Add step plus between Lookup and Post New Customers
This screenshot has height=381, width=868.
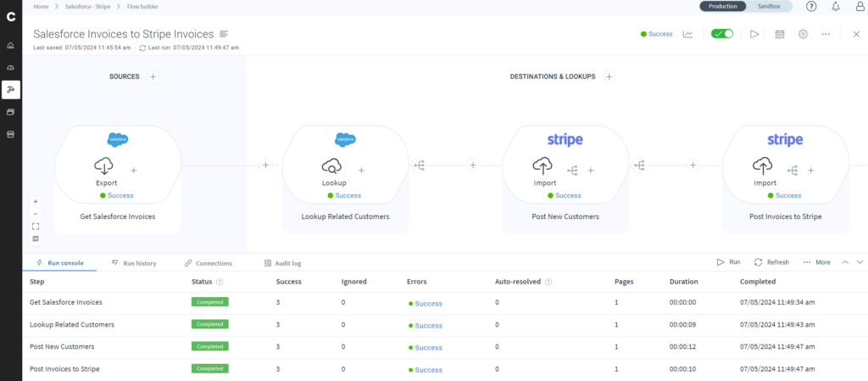pos(473,165)
